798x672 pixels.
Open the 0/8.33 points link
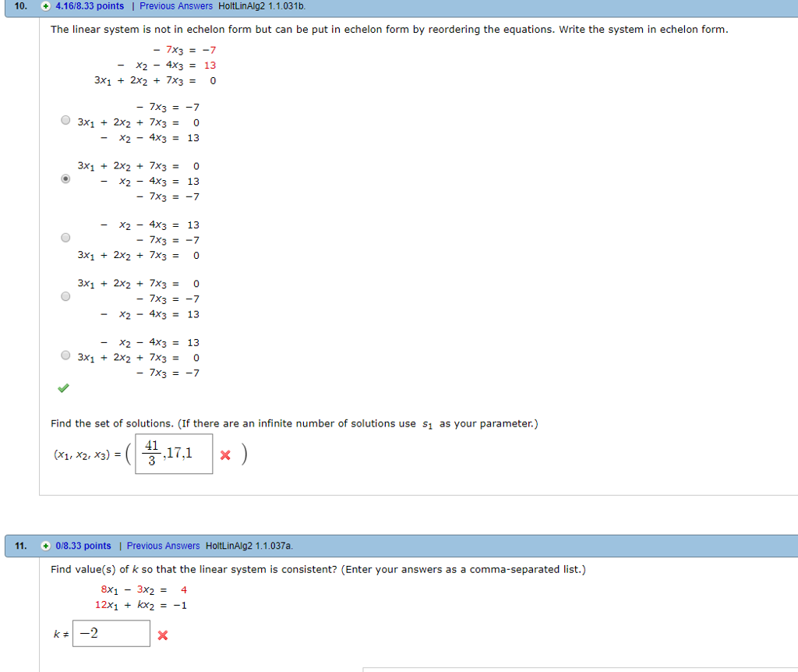83,546
